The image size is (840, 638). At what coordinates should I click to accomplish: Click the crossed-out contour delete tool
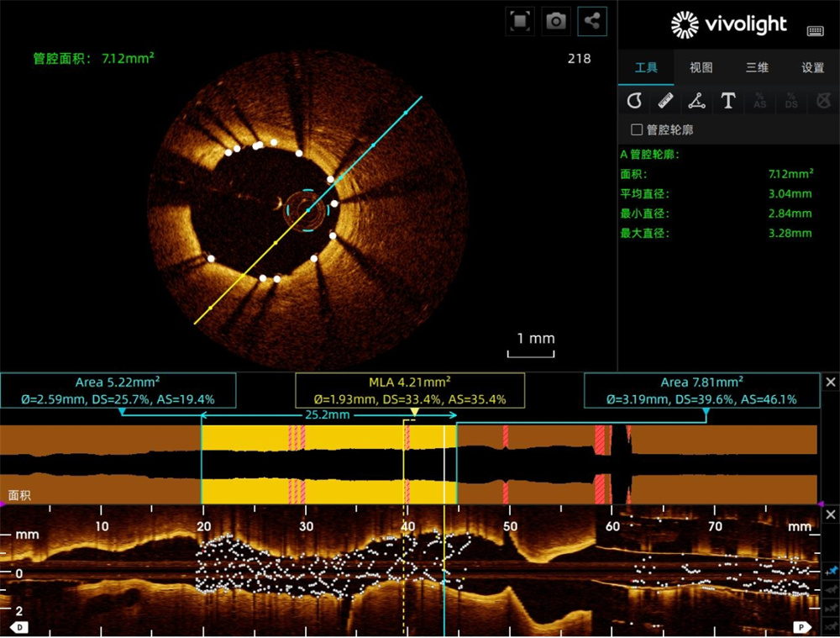coord(823,100)
